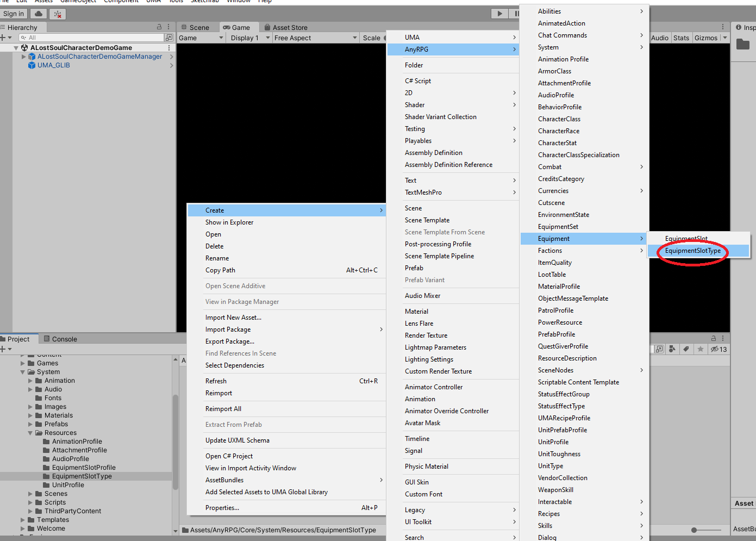Expand the Animation folder
The image size is (756, 541).
(30, 381)
